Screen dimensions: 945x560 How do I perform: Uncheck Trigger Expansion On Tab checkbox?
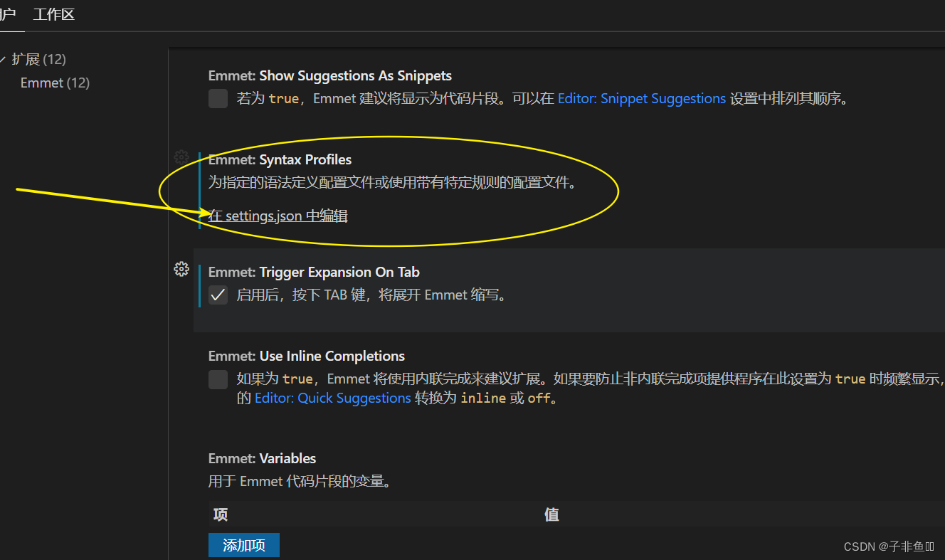pos(218,295)
